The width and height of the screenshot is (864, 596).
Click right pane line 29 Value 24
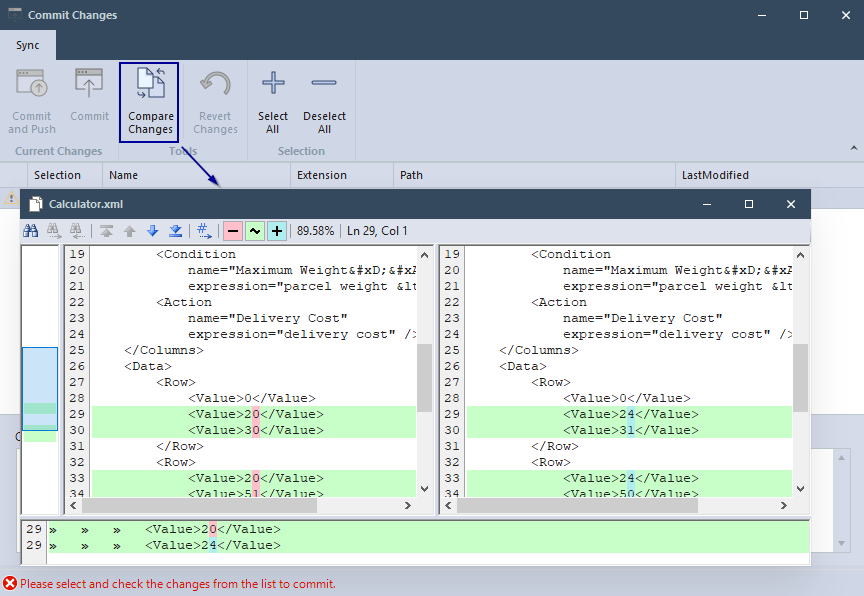pyautogui.click(x=630, y=414)
